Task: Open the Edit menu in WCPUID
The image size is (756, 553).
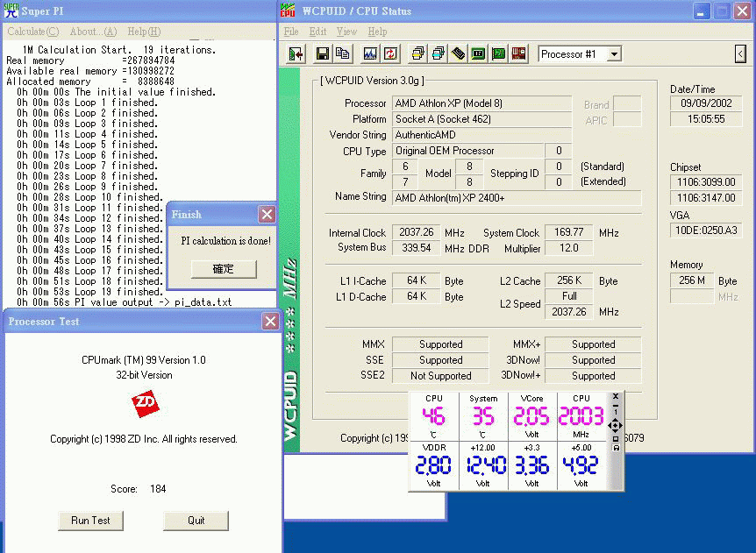Action: pyautogui.click(x=317, y=32)
